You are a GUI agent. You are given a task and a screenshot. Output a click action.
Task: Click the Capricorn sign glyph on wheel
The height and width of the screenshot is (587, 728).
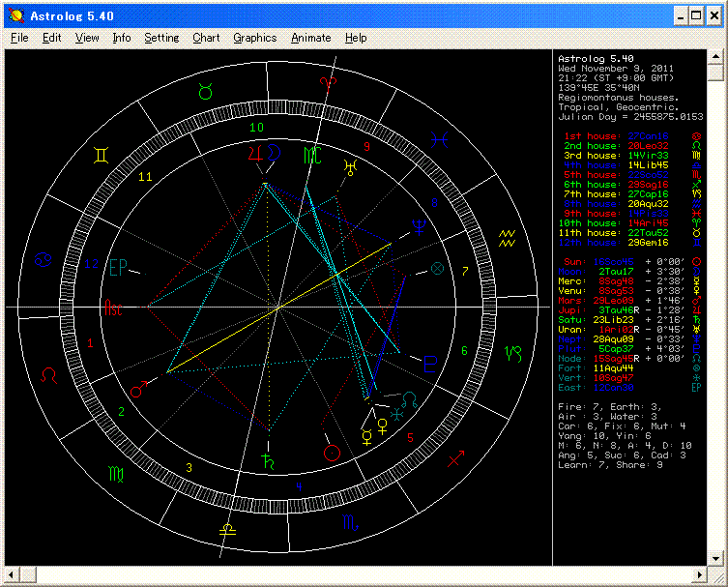pos(513,354)
